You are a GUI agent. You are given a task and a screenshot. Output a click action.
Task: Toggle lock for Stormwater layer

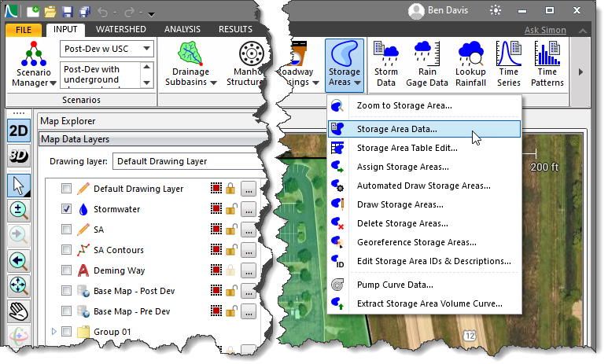click(x=230, y=209)
